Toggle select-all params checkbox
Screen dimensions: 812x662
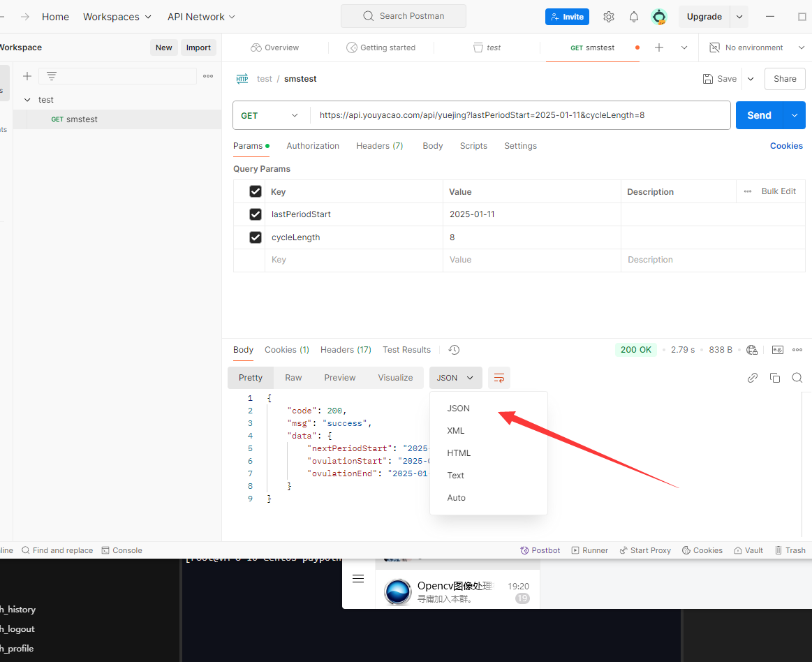(256, 191)
